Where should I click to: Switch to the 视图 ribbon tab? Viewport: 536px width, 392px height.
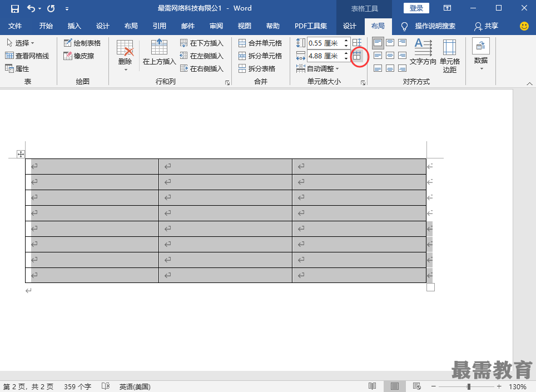(x=245, y=26)
